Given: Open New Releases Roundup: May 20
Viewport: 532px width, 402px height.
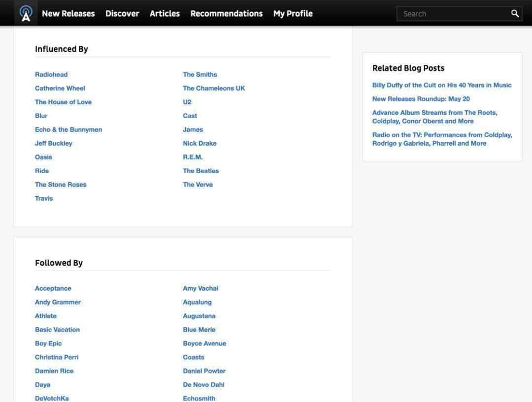Looking at the screenshot, I should click(421, 99).
